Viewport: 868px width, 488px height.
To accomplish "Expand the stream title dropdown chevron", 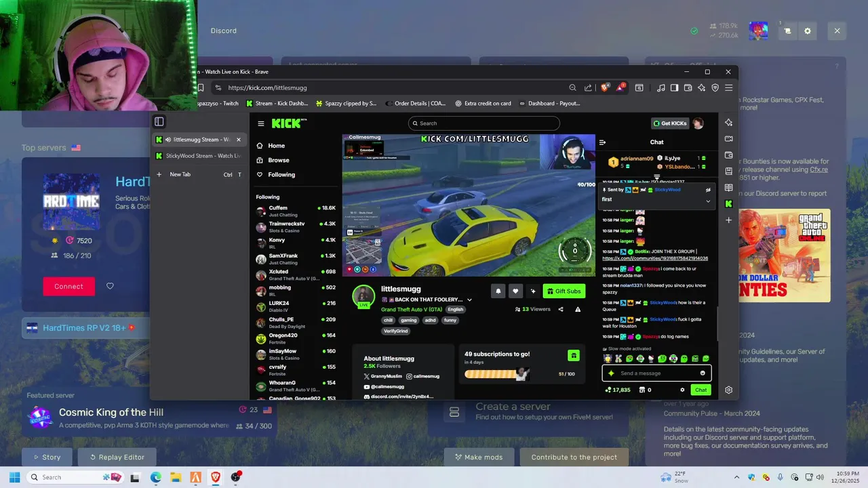I will click(469, 300).
